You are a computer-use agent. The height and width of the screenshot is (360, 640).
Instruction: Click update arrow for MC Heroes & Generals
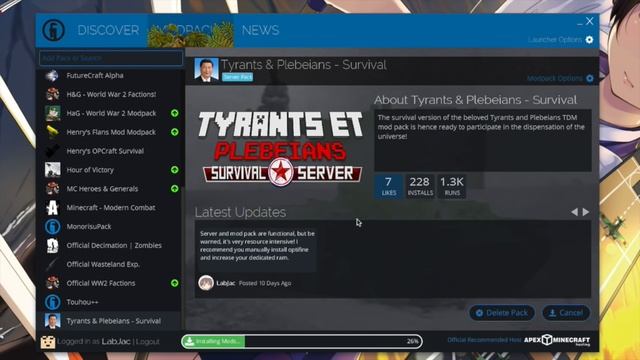tap(175, 189)
